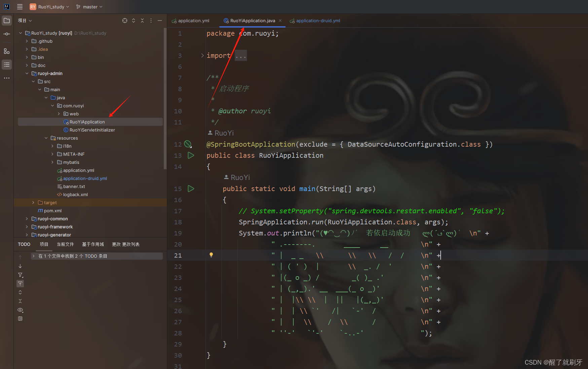Image resolution: width=588 pixels, height=369 pixels.
Task: Collapse all TODO items icon
Action: (x=20, y=301)
